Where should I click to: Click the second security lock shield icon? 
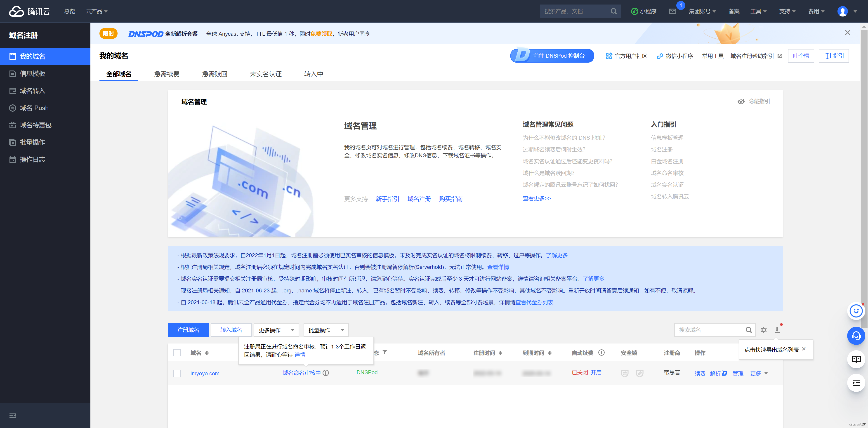tap(639, 373)
